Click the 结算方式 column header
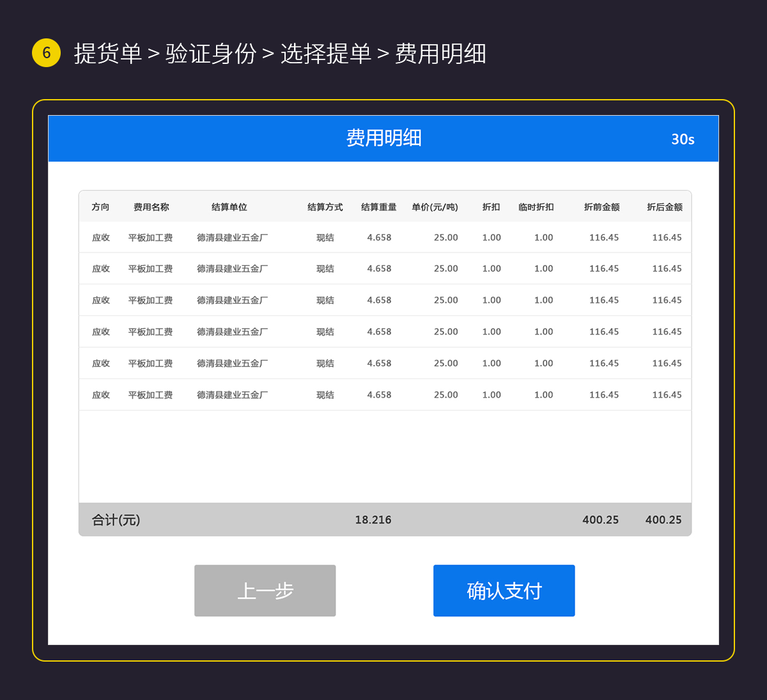The width and height of the screenshot is (767, 700). pyautogui.click(x=325, y=207)
